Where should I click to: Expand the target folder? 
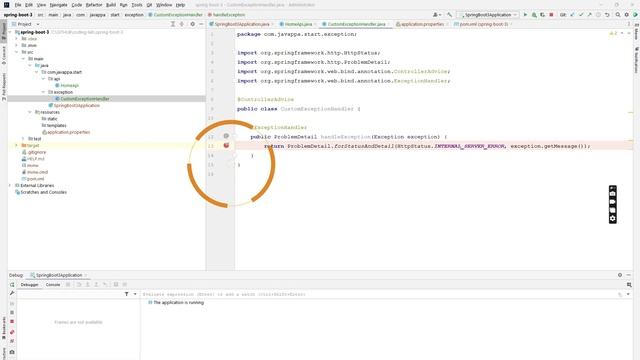[x=17, y=145]
